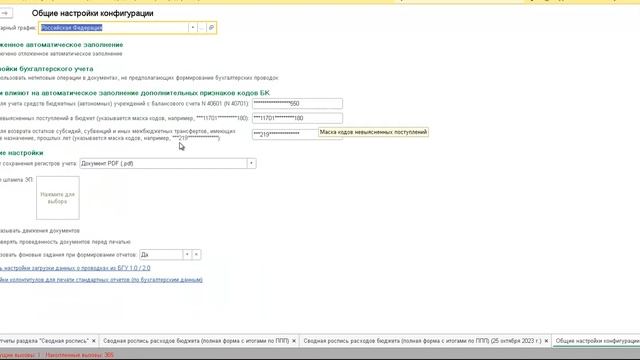Click the stamp image placeholder 'Нажмите для выбора'
The image size is (640, 360).
click(x=58, y=198)
